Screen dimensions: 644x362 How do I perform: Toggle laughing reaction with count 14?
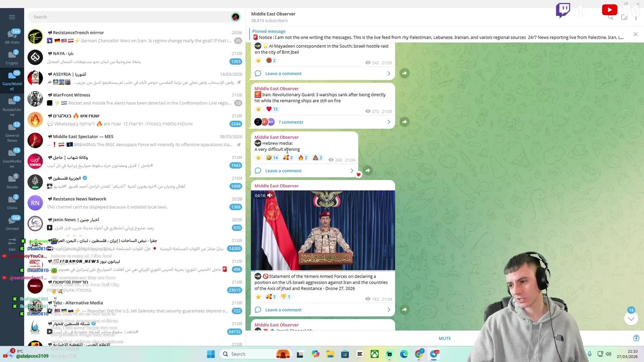point(272,158)
